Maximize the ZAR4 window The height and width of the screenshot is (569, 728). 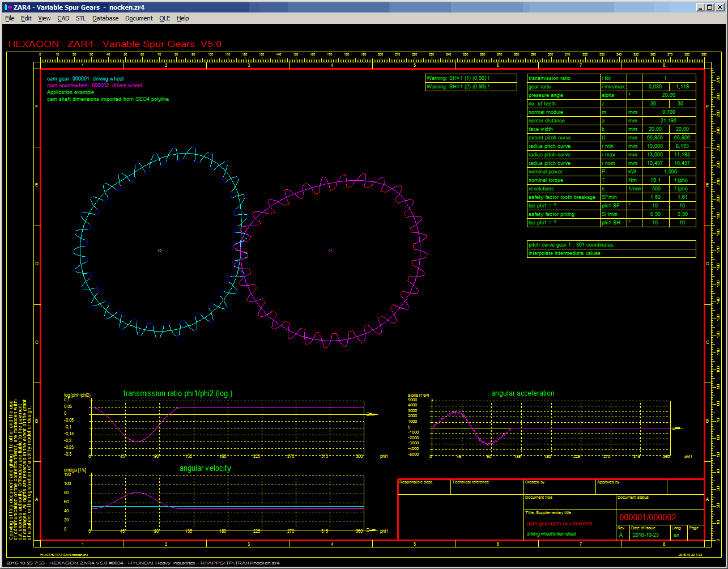(x=710, y=7)
